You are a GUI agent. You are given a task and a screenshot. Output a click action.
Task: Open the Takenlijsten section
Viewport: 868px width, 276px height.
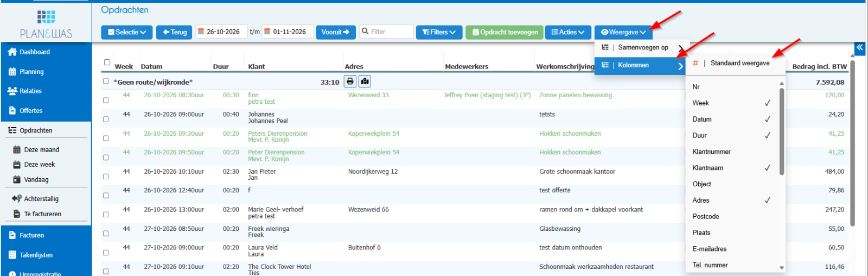click(x=36, y=255)
